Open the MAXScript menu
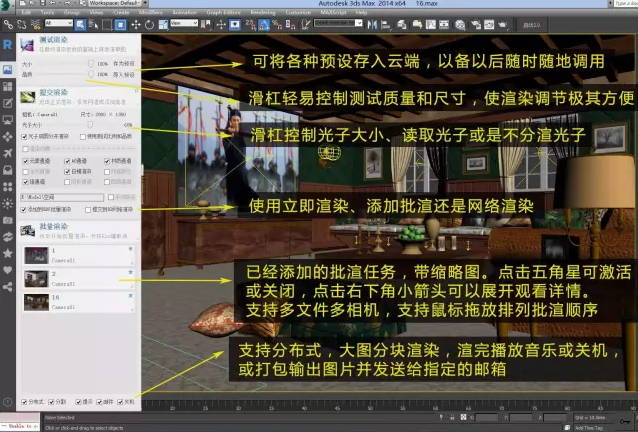The height and width of the screenshot is (432, 638). (333, 12)
